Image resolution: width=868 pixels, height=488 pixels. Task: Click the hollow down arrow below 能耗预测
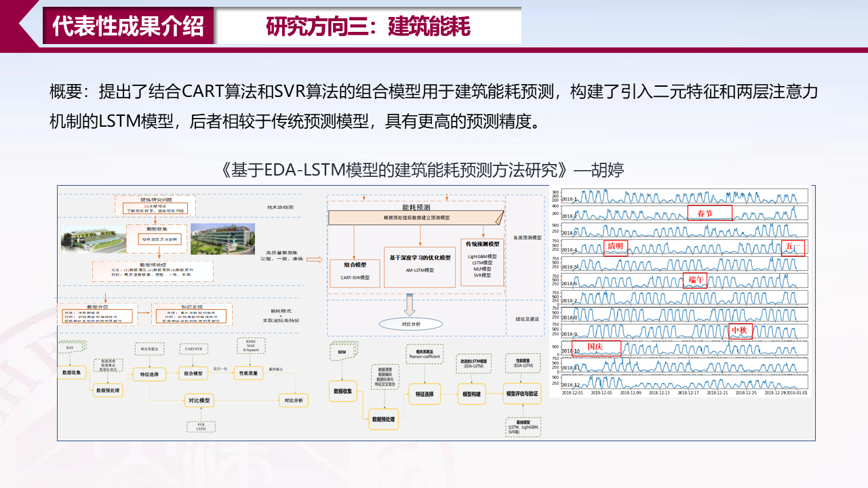[x=409, y=305]
